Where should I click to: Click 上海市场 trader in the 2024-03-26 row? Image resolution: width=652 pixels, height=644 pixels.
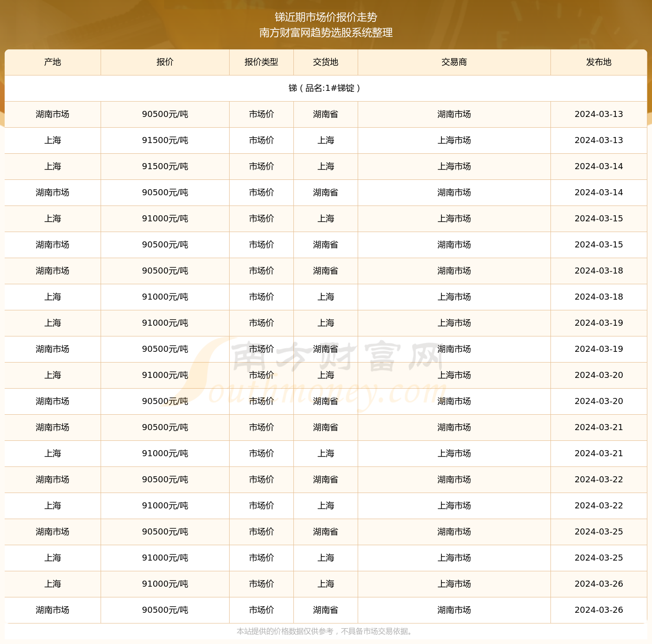[454, 584]
